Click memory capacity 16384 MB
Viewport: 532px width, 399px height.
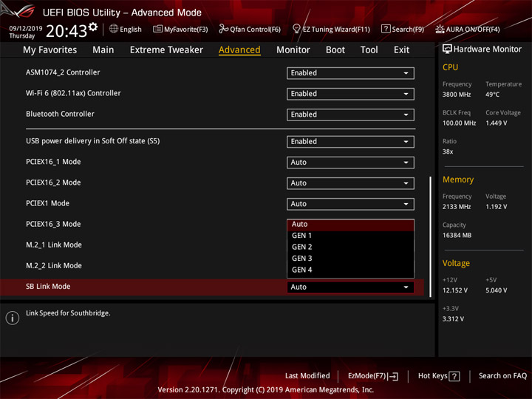(457, 236)
